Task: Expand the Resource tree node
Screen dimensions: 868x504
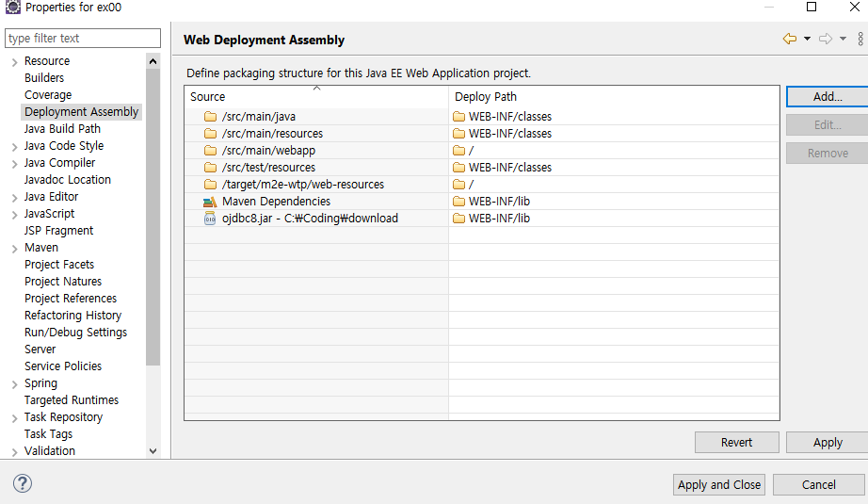Action: (14, 62)
